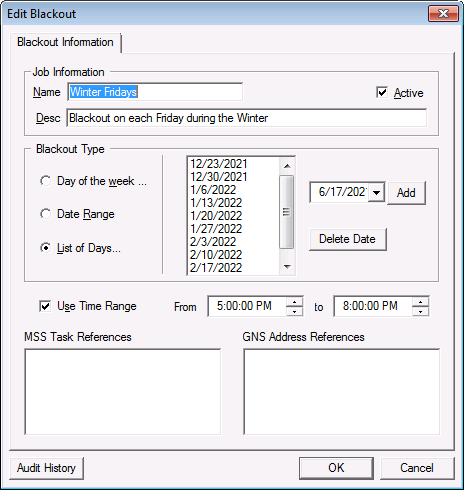Select Day of the week radio option
Screen dimensions: 464x490
tap(46, 181)
